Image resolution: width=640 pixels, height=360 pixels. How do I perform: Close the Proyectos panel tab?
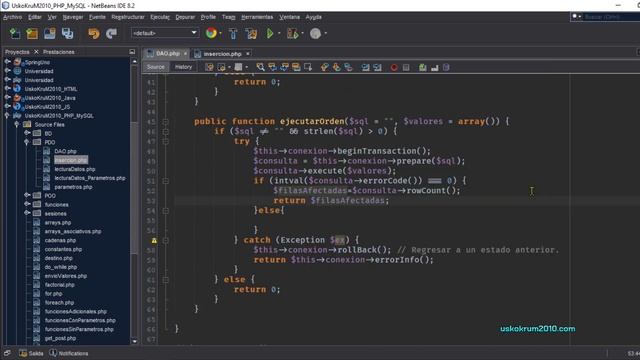point(36,52)
